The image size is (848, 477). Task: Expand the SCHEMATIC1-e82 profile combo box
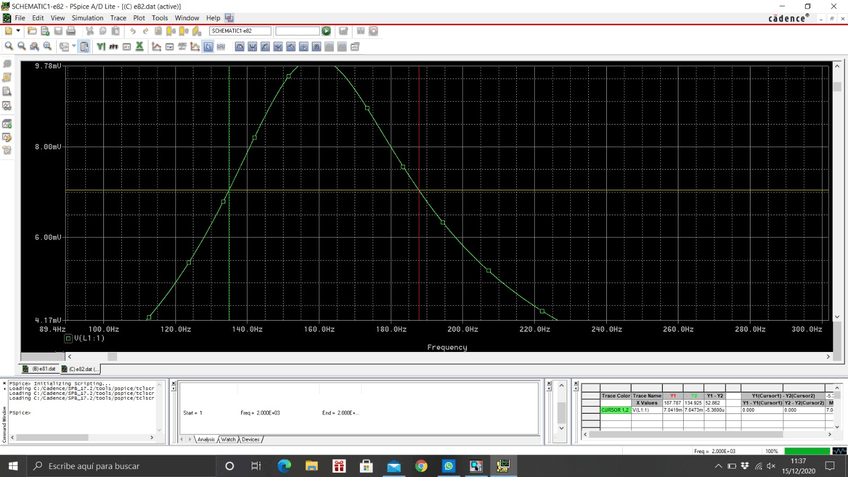pos(240,31)
